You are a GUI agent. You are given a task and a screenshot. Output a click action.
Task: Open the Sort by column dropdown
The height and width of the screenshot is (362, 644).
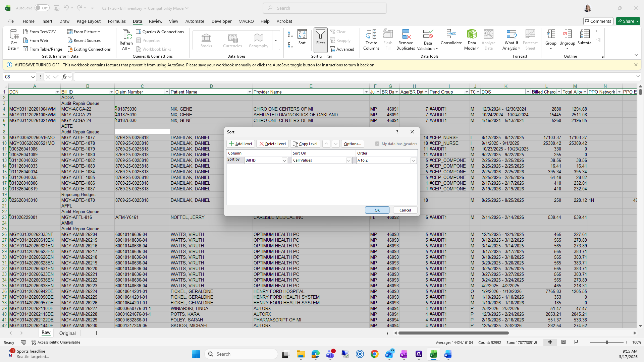pos(284,161)
